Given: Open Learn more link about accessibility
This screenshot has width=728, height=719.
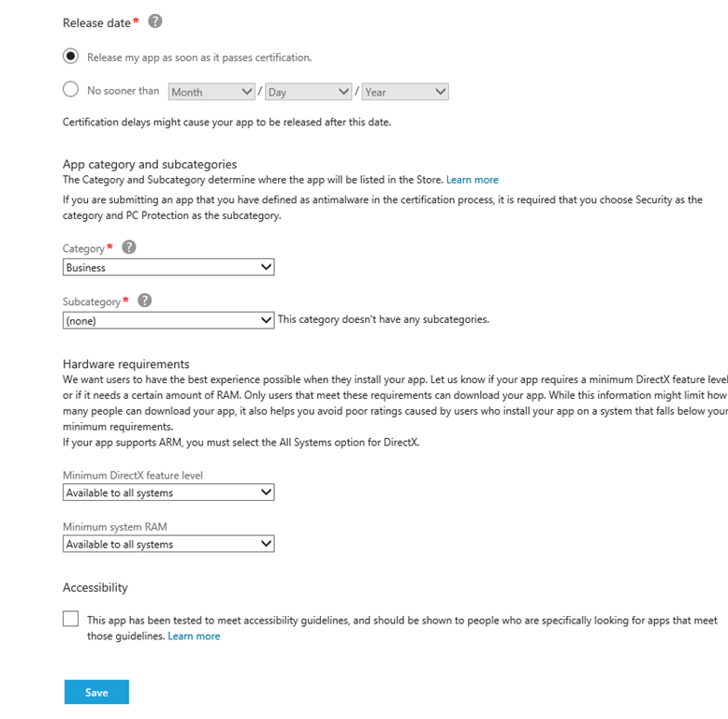Looking at the screenshot, I should 194,636.
